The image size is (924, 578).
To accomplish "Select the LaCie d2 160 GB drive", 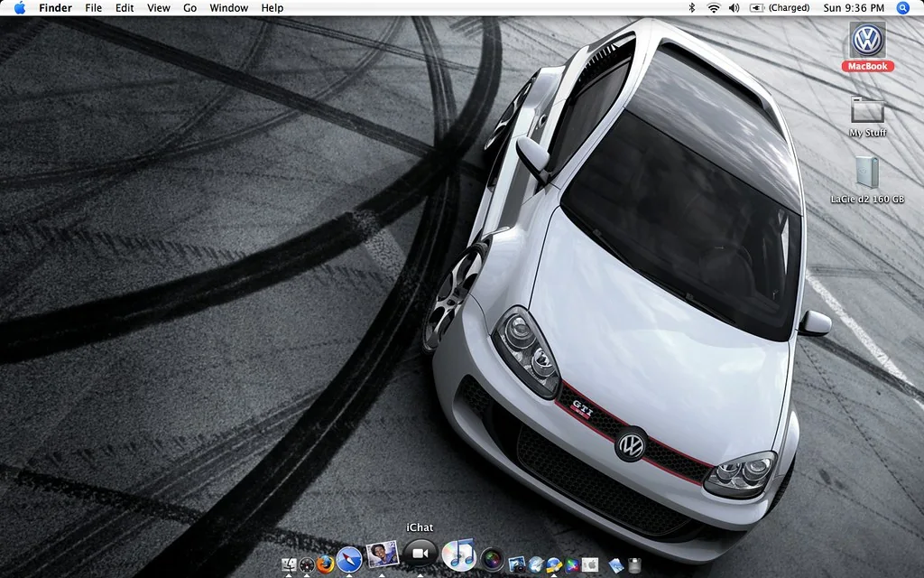I will click(x=867, y=180).
